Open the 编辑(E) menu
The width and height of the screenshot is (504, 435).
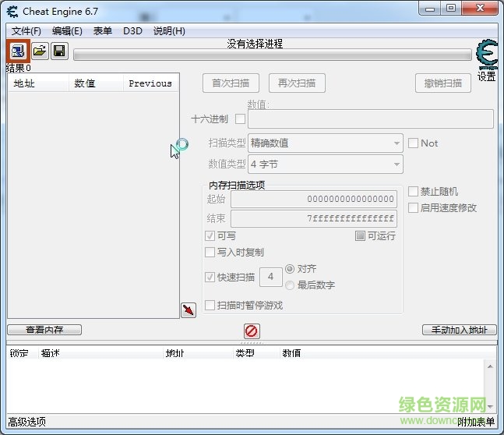point(67,31)
